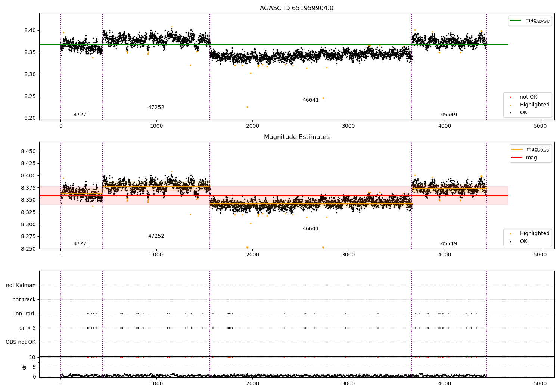Click the '8.35' y-axis tick label
The height and width of the screenshot is (392, 560).
coord(30,53)
